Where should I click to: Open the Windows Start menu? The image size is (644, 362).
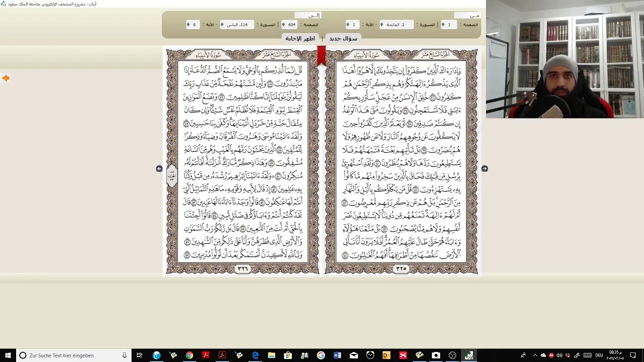[8, 355]
